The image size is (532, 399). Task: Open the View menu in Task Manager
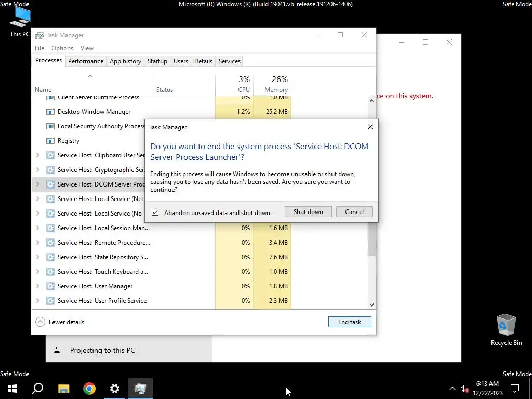click(87, 48)
